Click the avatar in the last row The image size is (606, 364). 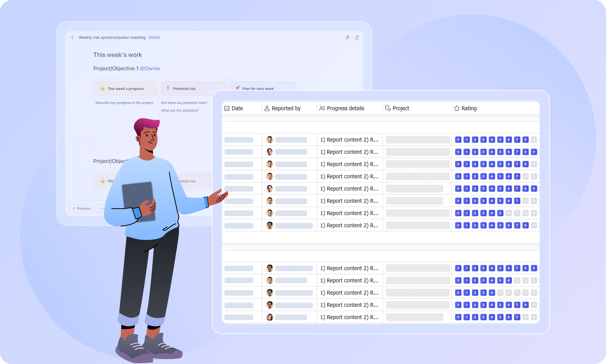tap(269, 317)
